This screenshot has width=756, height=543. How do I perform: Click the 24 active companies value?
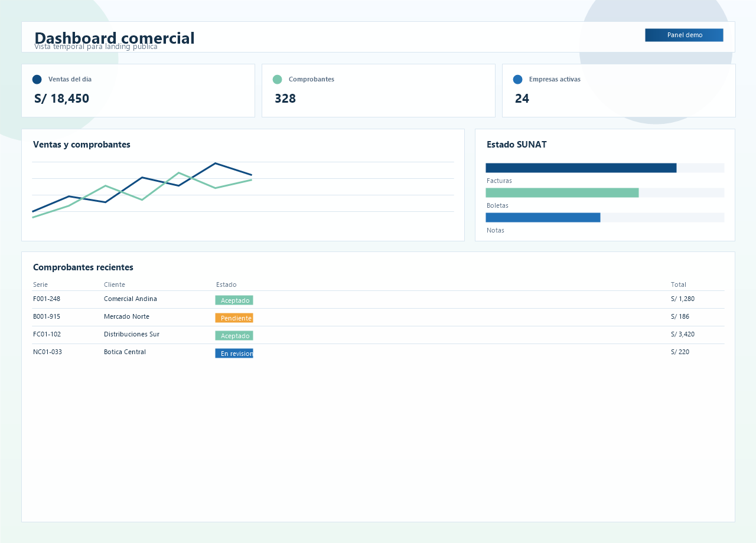pos(522,99)
